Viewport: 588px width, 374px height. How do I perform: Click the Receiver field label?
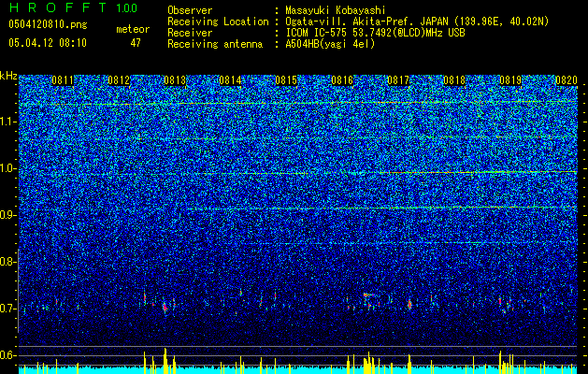[x=190, y=33]
